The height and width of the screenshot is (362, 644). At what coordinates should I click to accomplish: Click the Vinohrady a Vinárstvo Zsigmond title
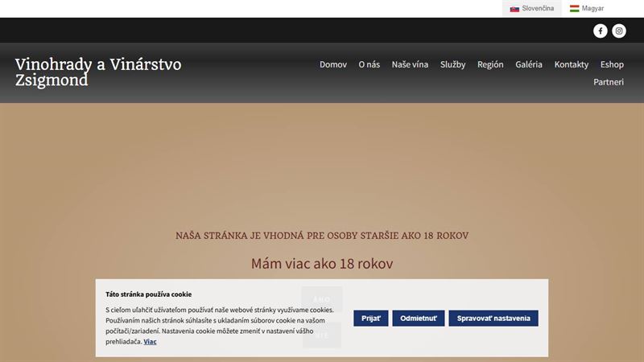click(x=98, y=72)
